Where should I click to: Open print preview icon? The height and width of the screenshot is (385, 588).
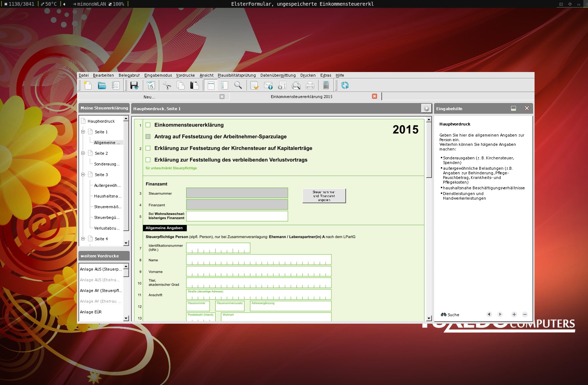[296, 85]
